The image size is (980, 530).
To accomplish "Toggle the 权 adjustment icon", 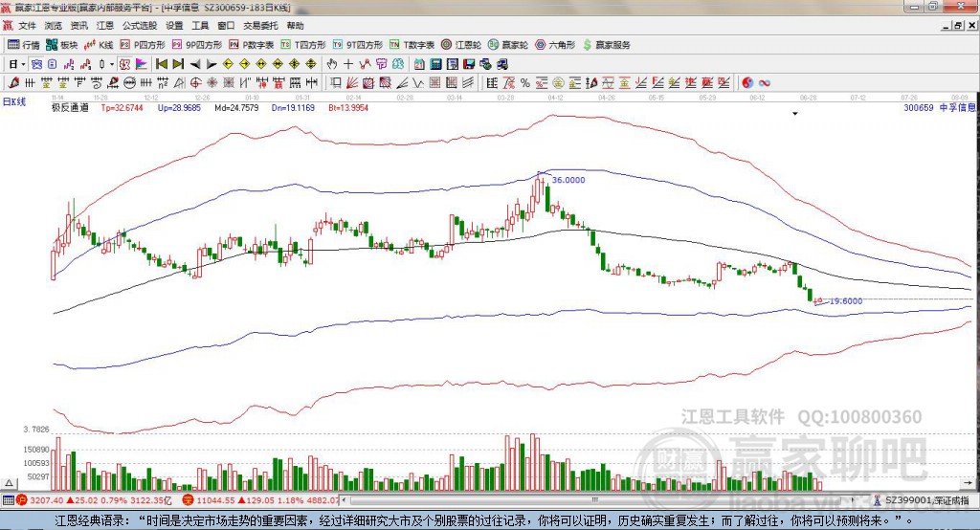I will (125, 64).
